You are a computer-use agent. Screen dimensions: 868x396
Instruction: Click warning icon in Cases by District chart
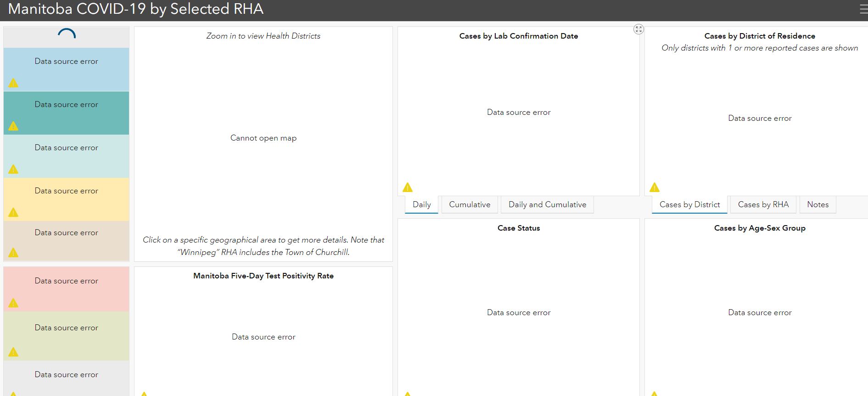(x=655, y=187)
